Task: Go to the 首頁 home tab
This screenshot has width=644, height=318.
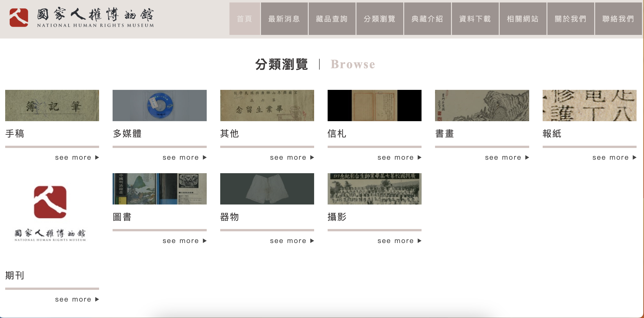Action: (x=245, y=19)
